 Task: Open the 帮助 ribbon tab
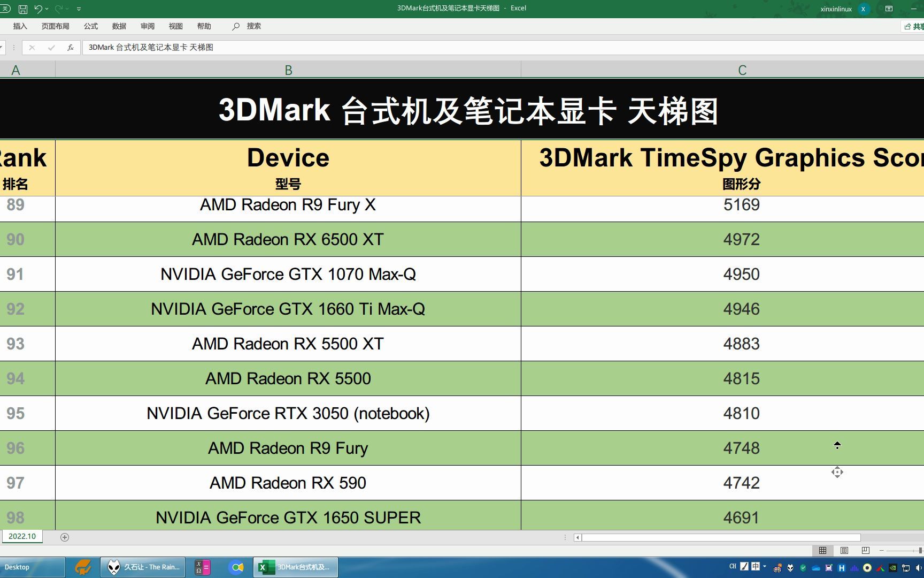[204, 26]
